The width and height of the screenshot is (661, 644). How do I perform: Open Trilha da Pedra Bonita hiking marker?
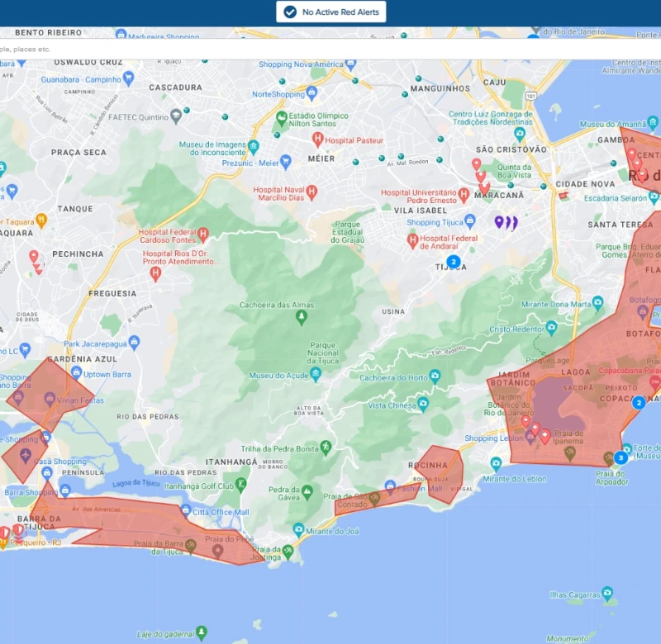coord(326,447)
